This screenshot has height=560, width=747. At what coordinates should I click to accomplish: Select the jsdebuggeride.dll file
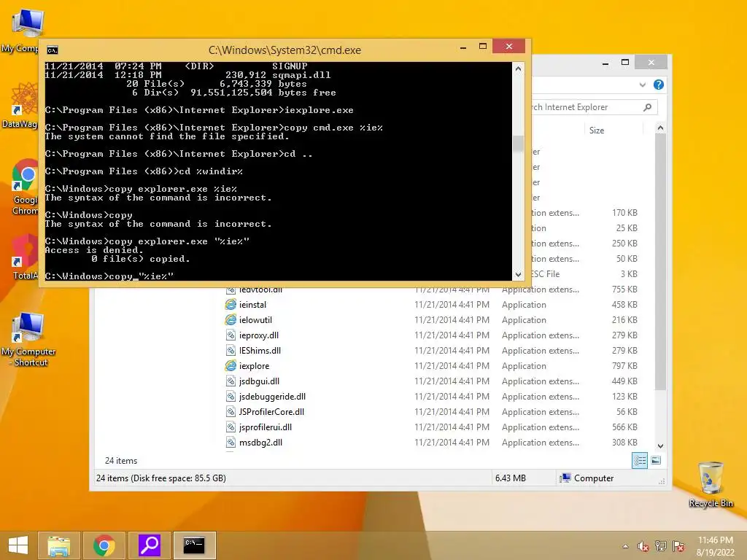point(272,396)
